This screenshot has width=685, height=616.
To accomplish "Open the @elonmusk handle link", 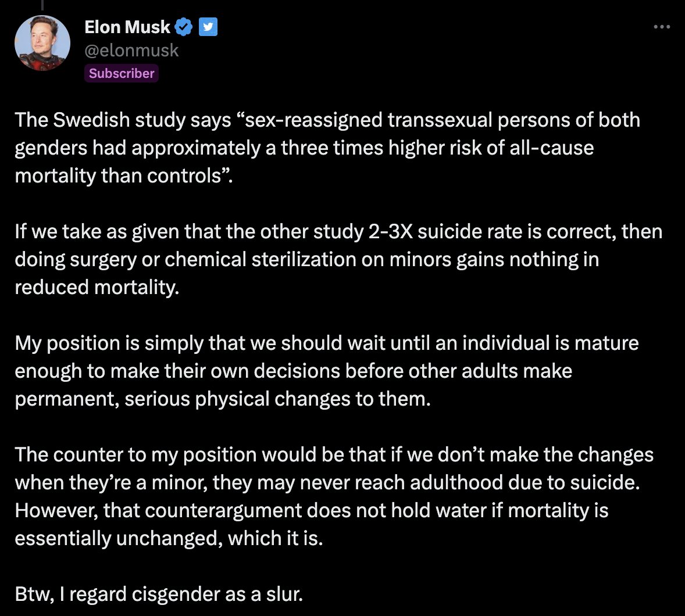I will click(132, 51).
